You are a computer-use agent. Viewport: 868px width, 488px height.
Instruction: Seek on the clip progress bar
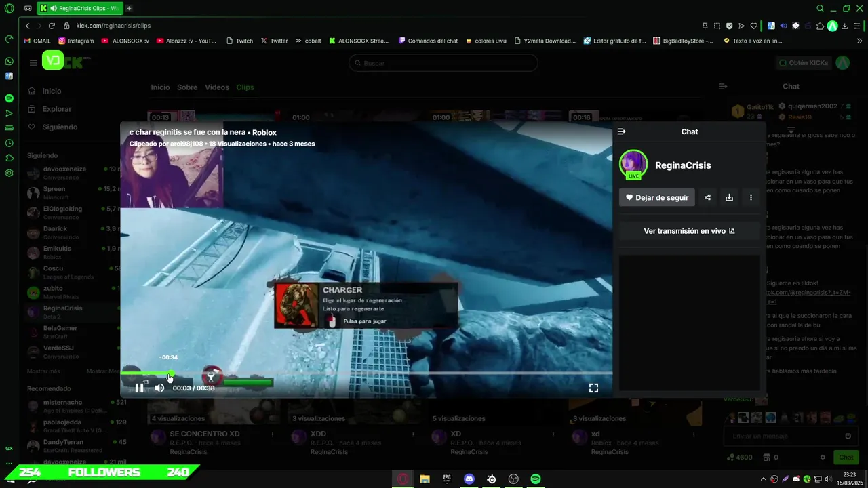click(366, 373)
